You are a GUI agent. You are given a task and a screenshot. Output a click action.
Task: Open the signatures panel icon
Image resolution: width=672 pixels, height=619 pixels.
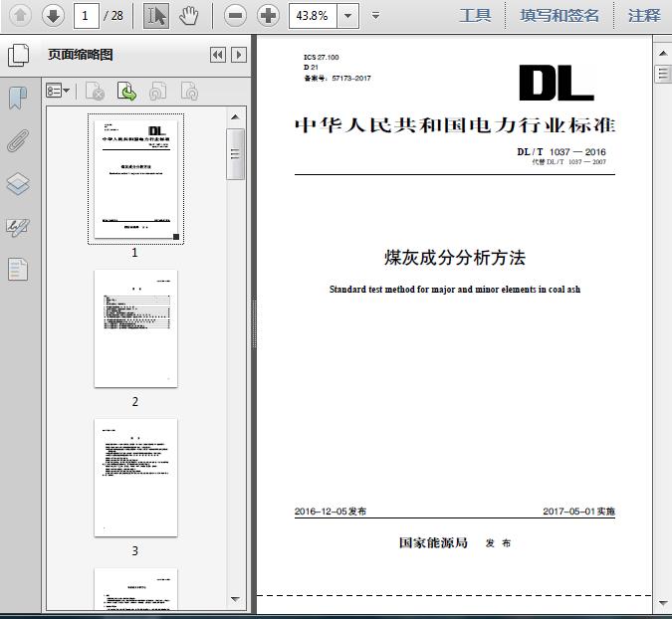[x=18, y=227]
